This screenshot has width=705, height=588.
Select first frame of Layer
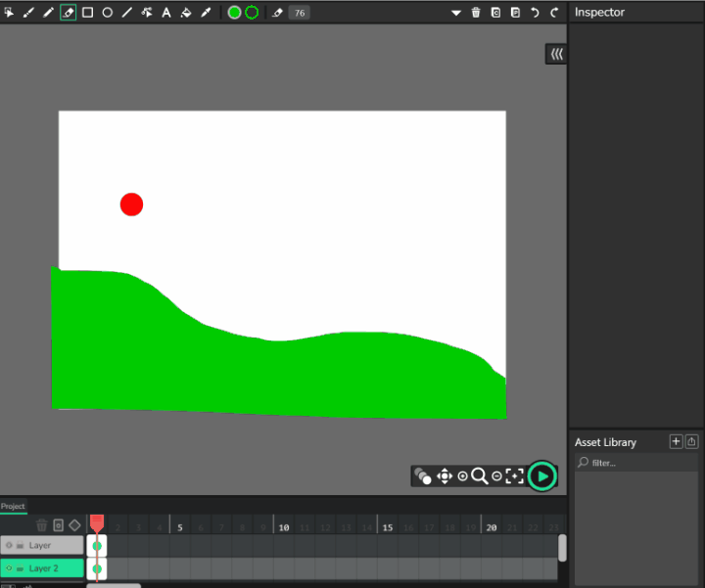tap(97, 545)
